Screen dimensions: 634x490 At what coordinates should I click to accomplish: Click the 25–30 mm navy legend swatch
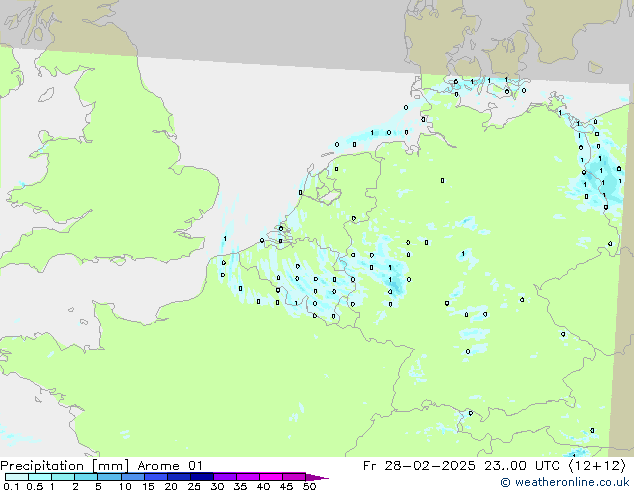coord(202,477)
